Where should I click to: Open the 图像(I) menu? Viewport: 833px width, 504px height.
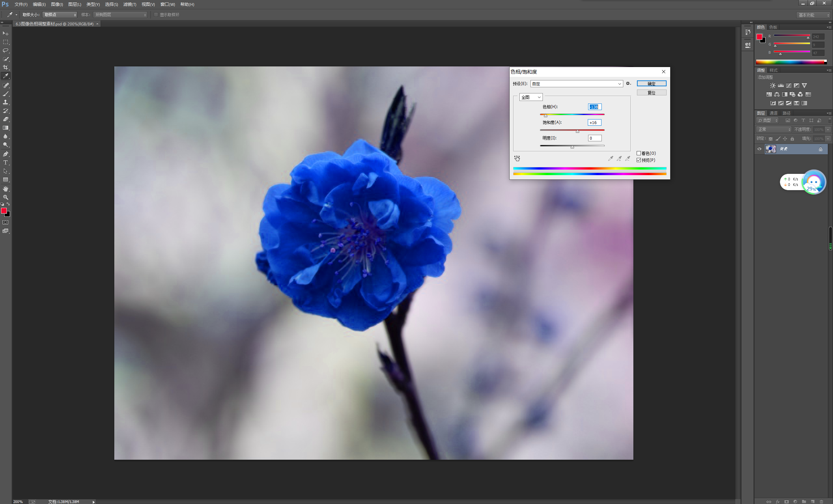point(57,4)
